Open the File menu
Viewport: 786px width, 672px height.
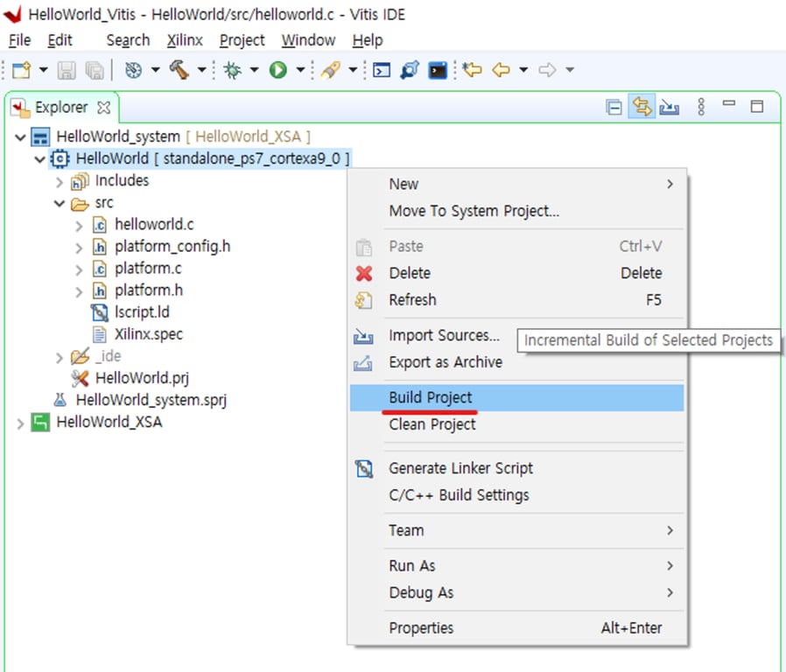[x=20, y=40]
